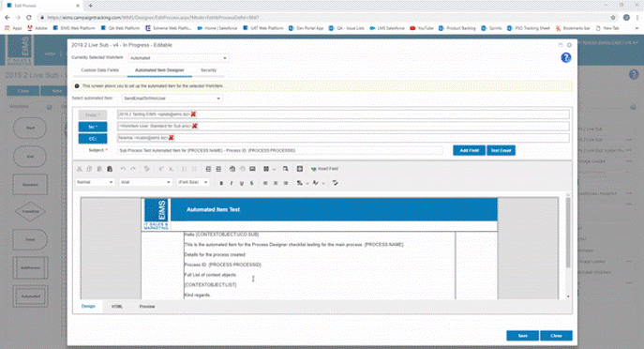
Task: Redo the last edit in editor
Action: [x=133, y=169]
